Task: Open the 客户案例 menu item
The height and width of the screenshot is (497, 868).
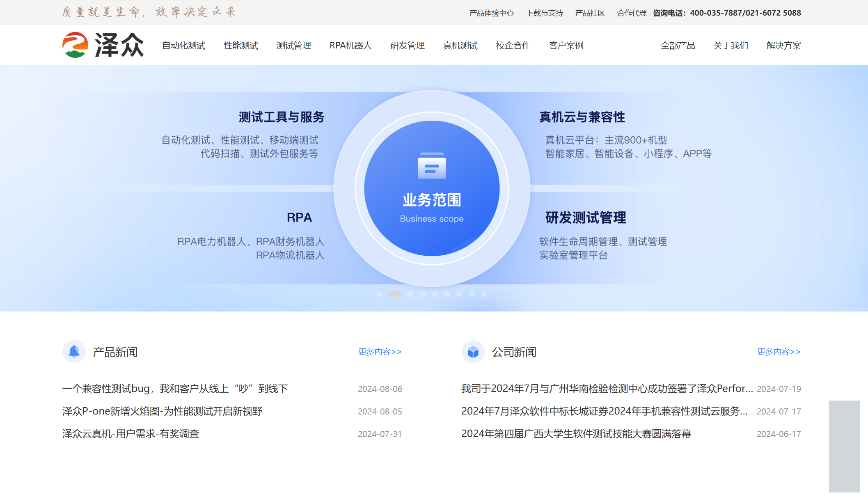Action: 566,46
